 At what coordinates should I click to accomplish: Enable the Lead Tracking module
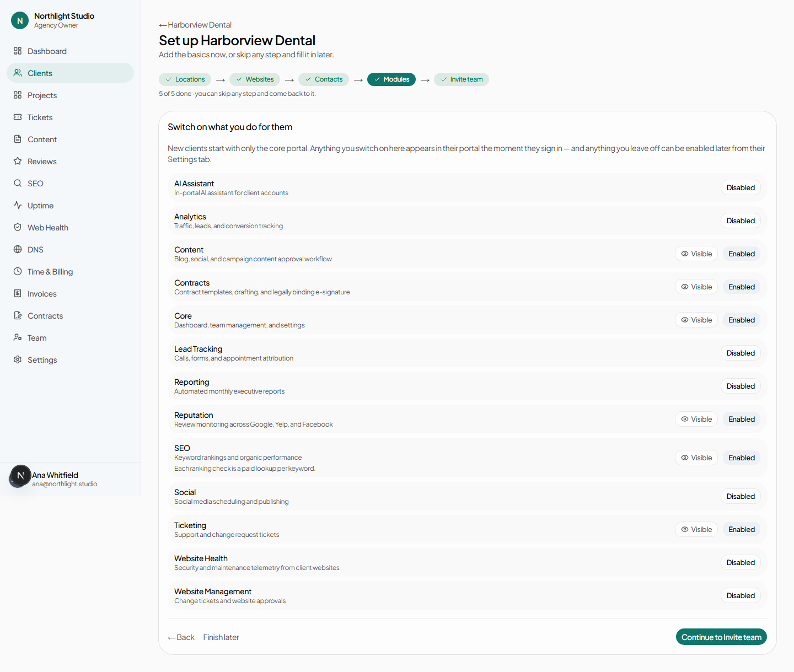(x=741, y=353)
